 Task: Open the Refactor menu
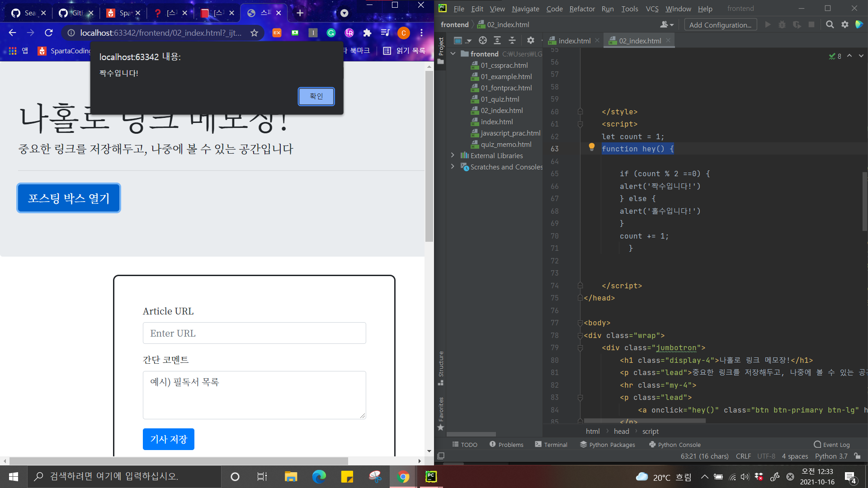pyautogui.click(x=582, y=9)
